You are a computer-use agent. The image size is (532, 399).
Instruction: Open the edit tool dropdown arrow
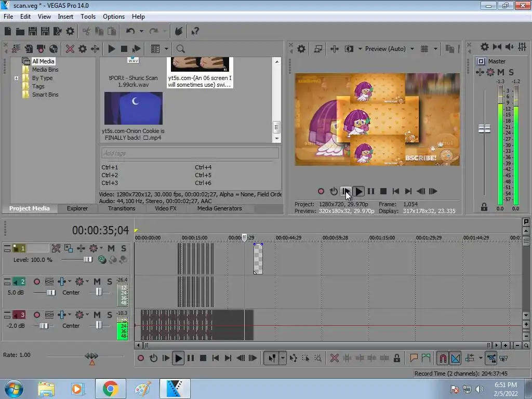283,358
